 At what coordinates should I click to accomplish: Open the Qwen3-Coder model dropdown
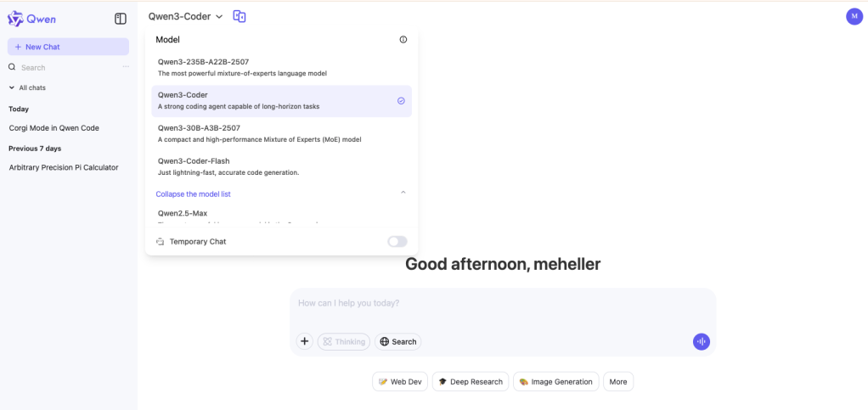(x=185, y=17)
